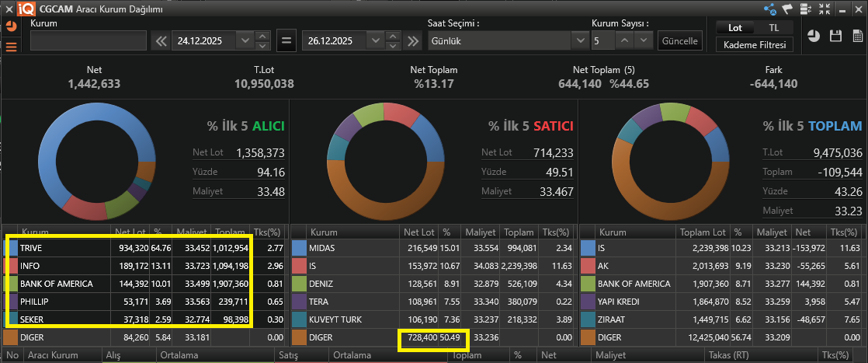This screenshot has width=868, height=363.
Task: Click the Net value 1,442,633
Action: tap(94, 84)
